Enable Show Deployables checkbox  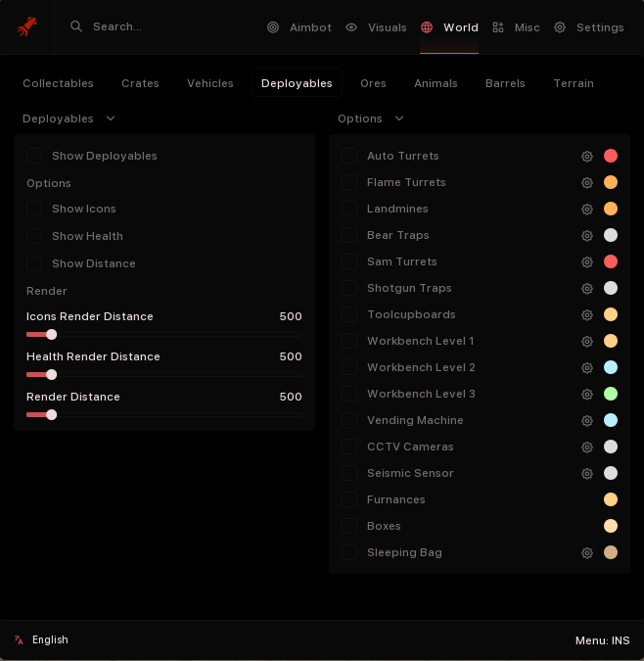(34, 156)
